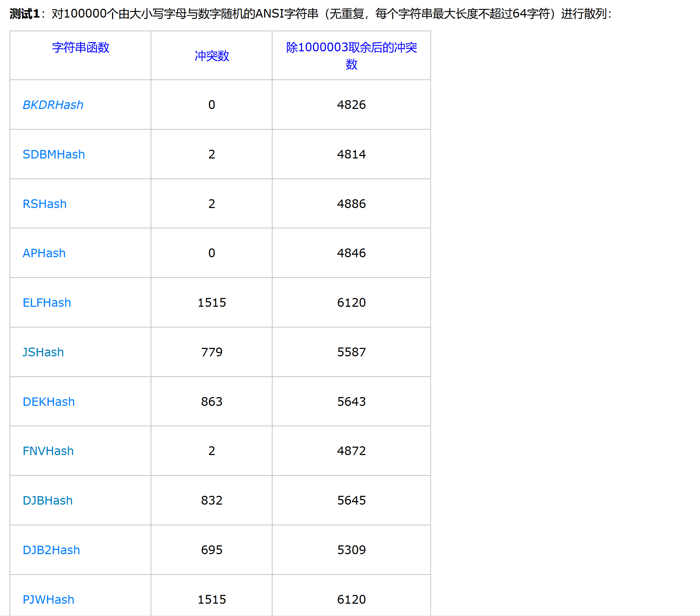Viewport: 700px width, 616px height.
Task: Click the ELFHash link
Action: [x=47, y=303]
